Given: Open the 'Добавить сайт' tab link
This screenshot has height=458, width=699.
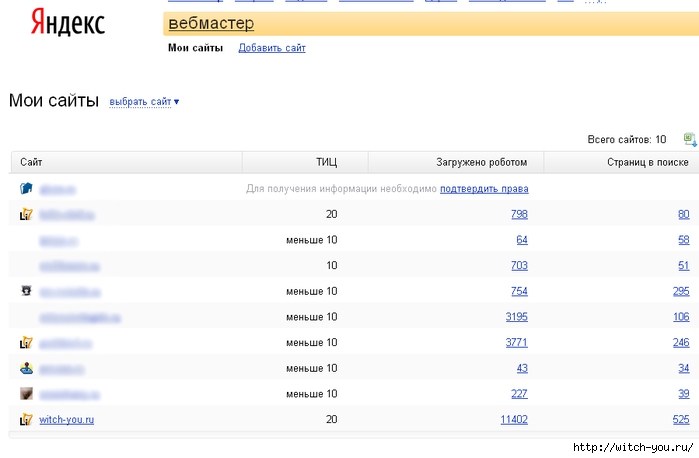Looking at the screenshot, I should click(272, 48).
